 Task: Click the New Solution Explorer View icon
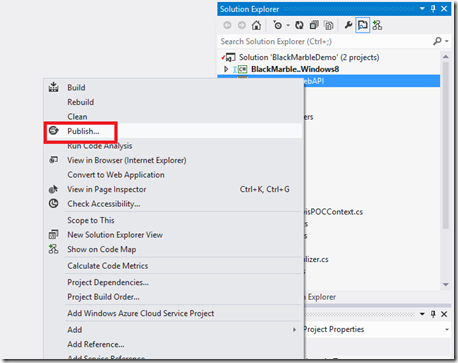pyautogui.click(x=53, y=235)
